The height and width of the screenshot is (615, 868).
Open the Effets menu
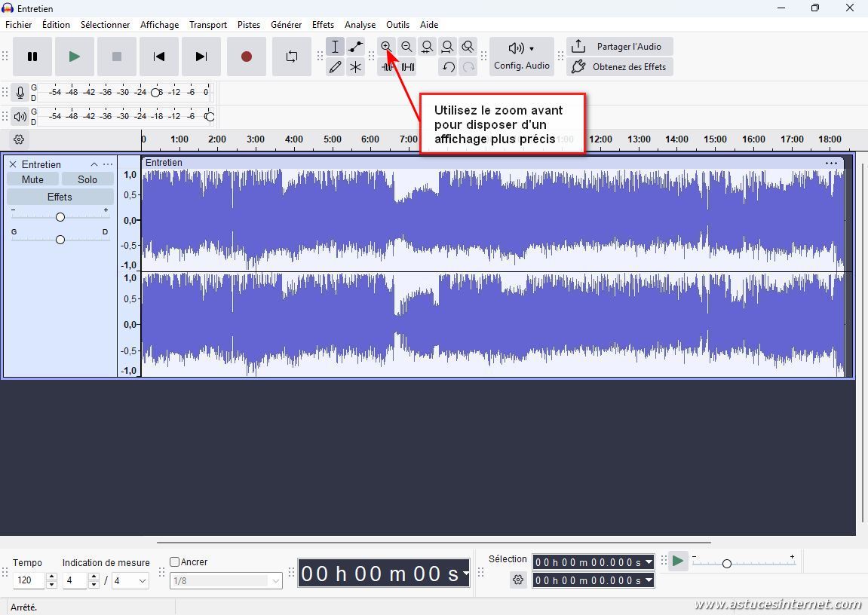point(323,25)
